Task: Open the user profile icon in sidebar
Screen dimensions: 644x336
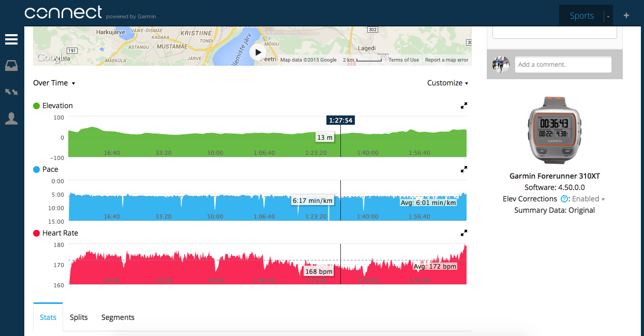Action: [11, 119]
